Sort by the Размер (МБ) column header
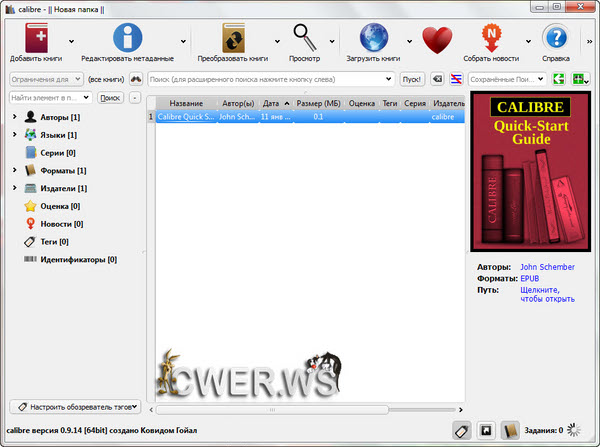This screenshot has height=447, width=600. 320,103
